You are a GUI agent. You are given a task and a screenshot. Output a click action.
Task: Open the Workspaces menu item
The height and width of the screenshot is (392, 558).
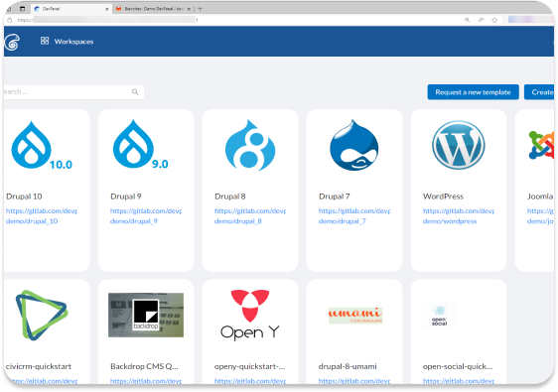(x=67, y=42)
